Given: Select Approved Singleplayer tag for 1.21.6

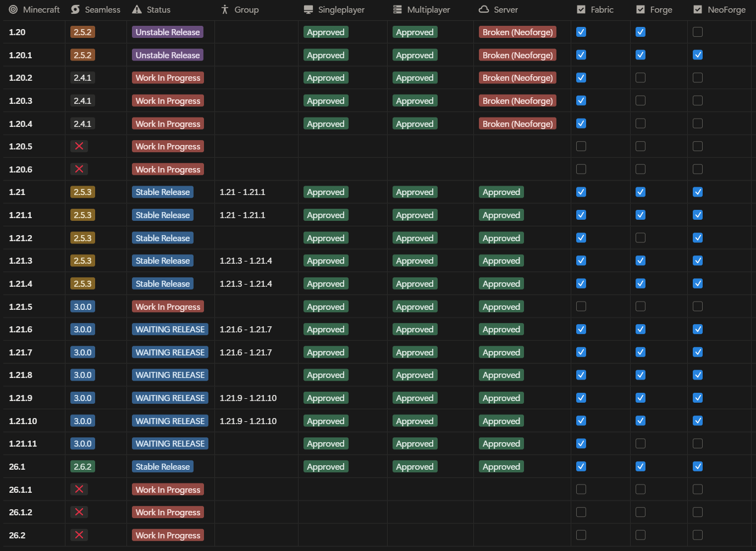Looking at the screenshot, I should [325, 329].
